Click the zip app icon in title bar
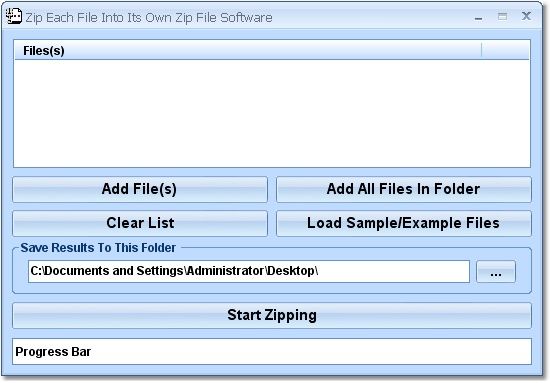The width and height of the screenshot is (550, 383). click(x=14, y=16)
